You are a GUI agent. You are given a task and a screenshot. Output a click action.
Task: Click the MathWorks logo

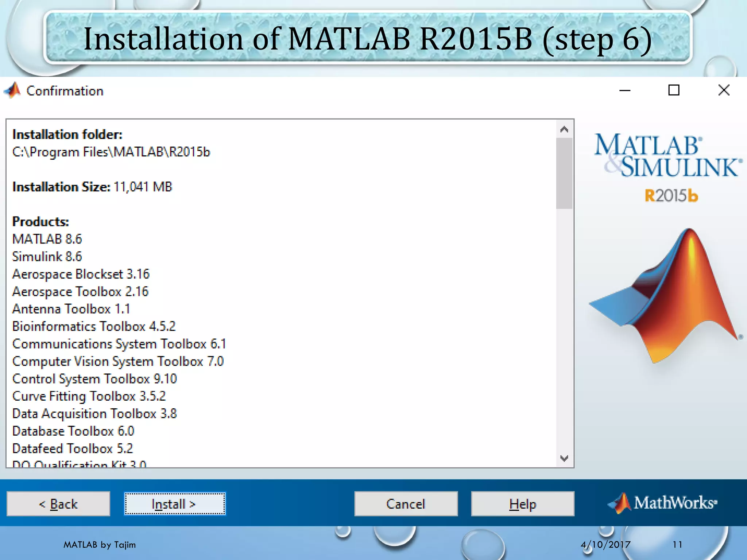(662, 503)
